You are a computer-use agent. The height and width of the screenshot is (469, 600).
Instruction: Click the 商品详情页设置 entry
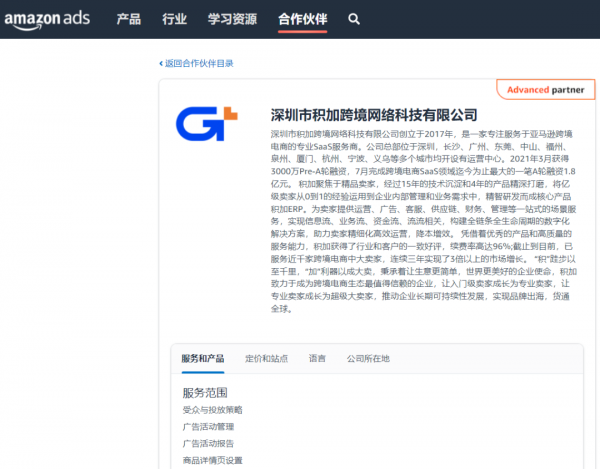click(x=212, y=461)
